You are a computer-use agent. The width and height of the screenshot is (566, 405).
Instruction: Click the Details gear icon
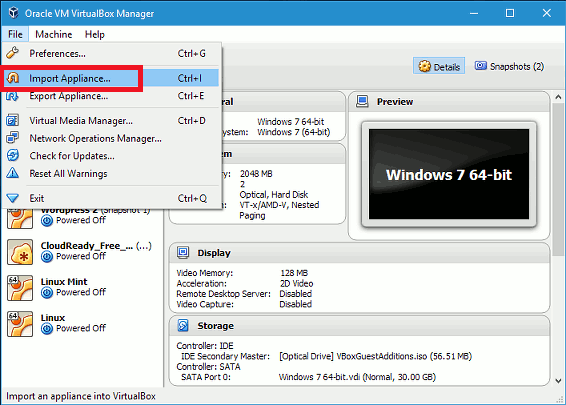(424, 66)
